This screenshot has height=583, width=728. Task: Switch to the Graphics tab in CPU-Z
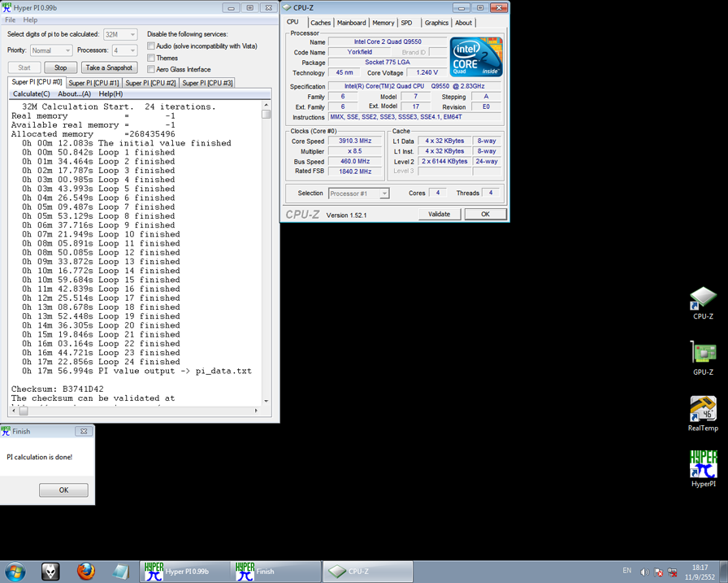coord(436,23)
